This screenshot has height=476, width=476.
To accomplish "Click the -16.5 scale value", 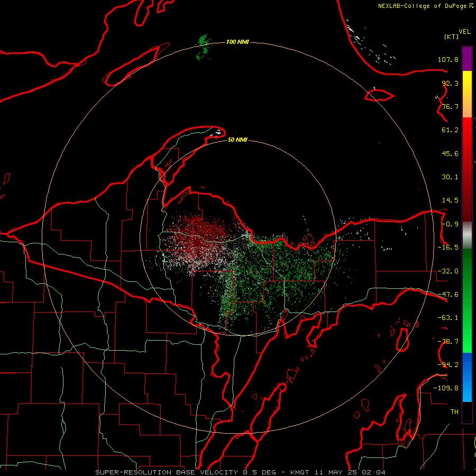I will [448, 248].
